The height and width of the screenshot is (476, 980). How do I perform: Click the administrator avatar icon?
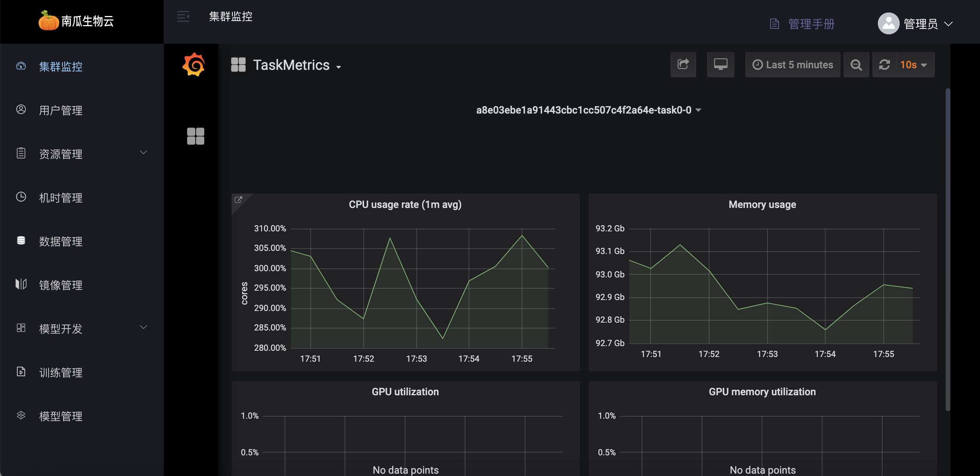pos(888,23)
